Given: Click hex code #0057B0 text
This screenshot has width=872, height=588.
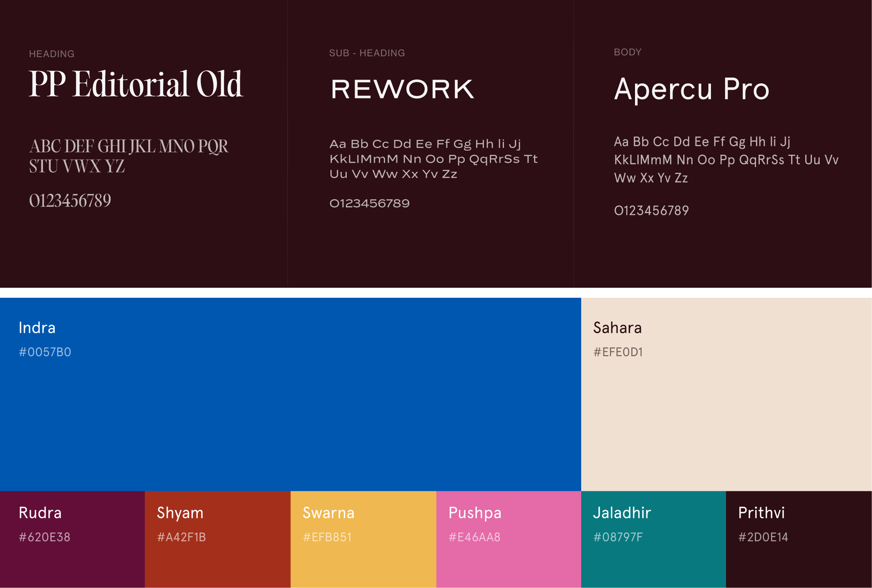Looking at the screenshot, I should click(x=45, y=352).
